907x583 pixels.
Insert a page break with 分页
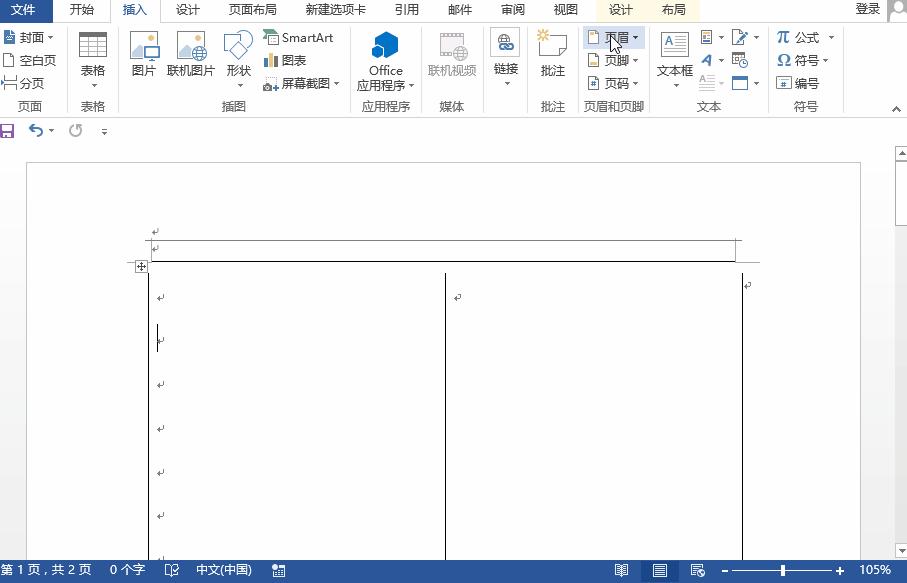tap(23, 83)
